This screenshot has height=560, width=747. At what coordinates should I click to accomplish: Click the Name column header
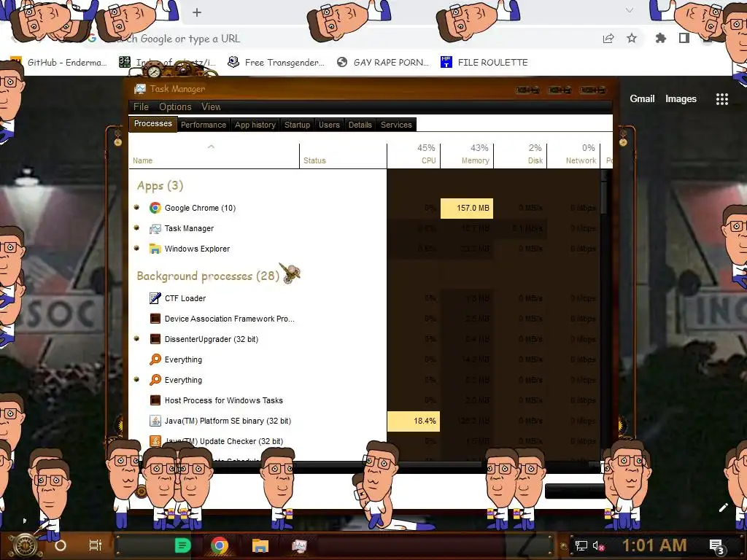(214, 156)
